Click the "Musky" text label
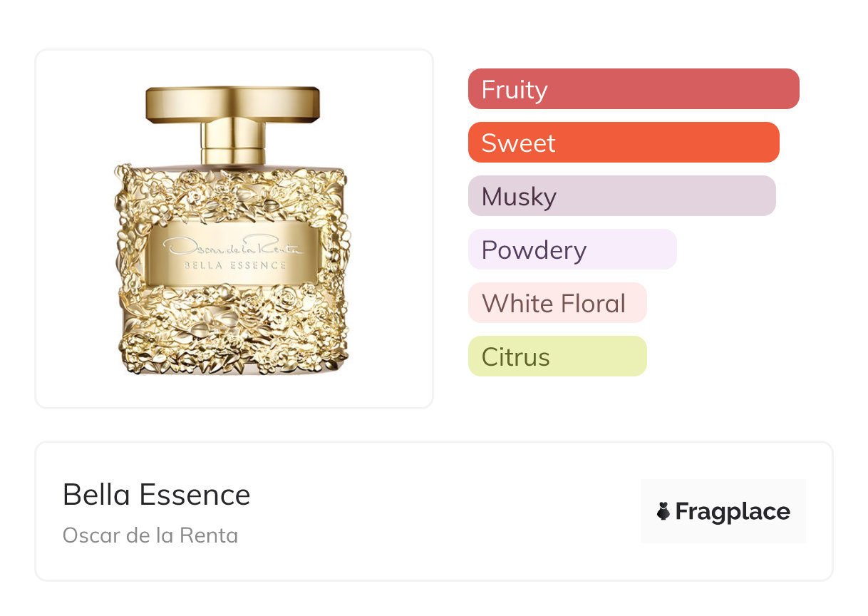The image size is (868, 616). click(519, 197)
